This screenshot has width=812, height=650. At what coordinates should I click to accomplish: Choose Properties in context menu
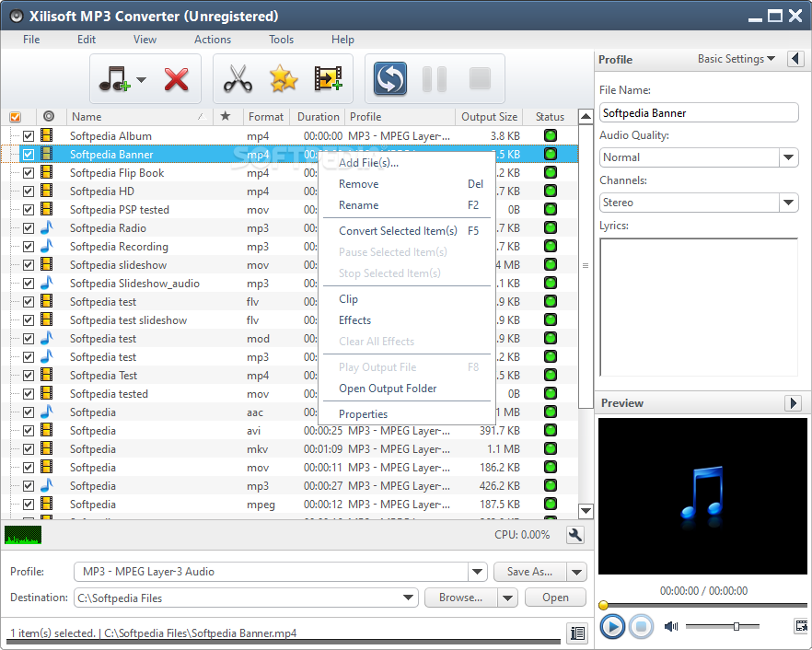pyautogui.click(x=407, y=414)
